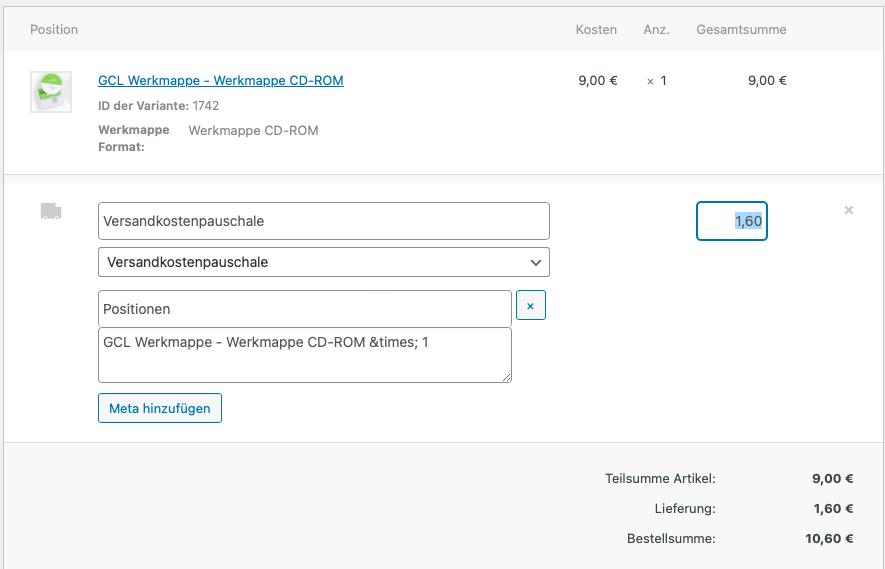Focus the Versandkostenpauschale shipping name text field
This screenshot has width=885, height=569.
point(323,221)
